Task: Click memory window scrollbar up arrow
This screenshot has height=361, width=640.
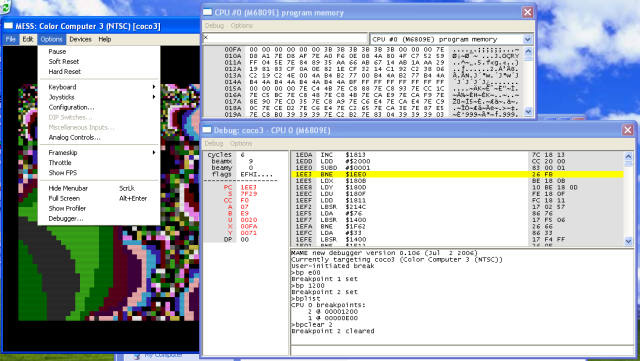Action: (528, 51)
